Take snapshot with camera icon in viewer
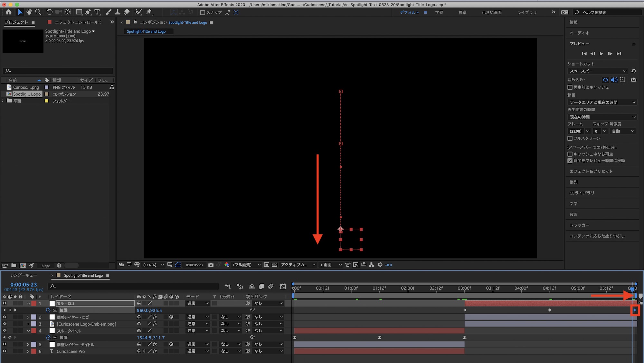Viewport: 644px width, 363px height. click(211, 265)
